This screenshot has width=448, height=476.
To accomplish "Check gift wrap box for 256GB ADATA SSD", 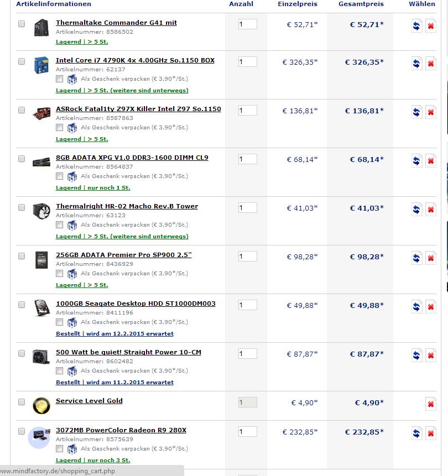I will tap(60, 274).
